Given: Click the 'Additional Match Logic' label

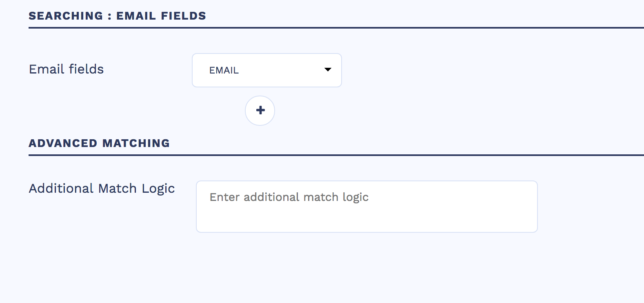Looking at the screenshot, I should (x=102, y=189).
